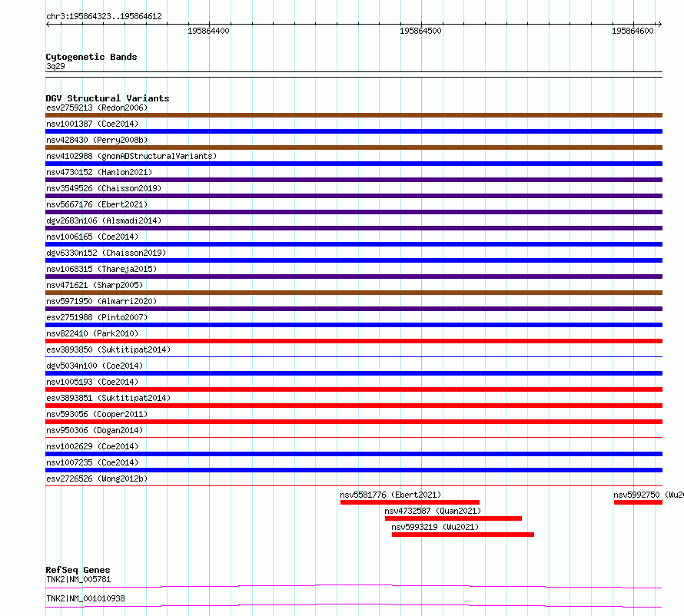Click nsv5667176 (Ebert2021) label
This screenshot has width=684, height=616.
pos(97,204)
